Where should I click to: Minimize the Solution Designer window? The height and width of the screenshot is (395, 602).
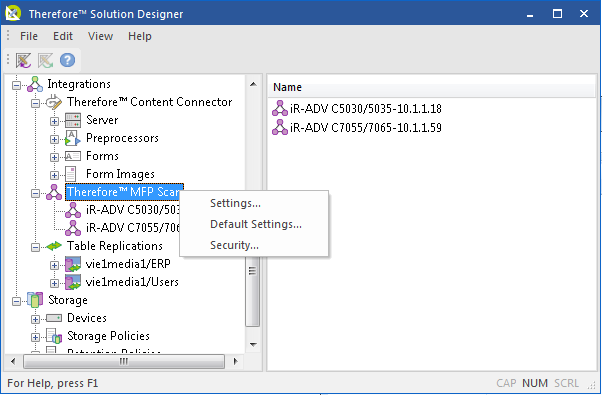tap(530, 14)
